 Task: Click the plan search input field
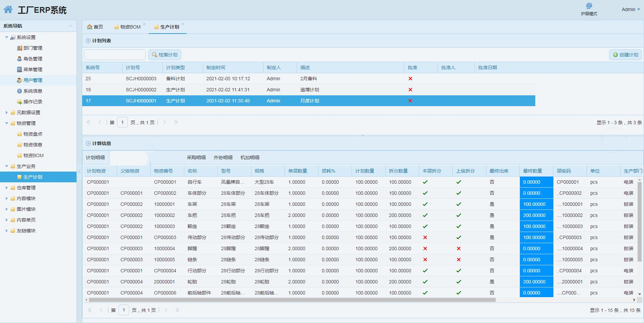coord(115,55)
